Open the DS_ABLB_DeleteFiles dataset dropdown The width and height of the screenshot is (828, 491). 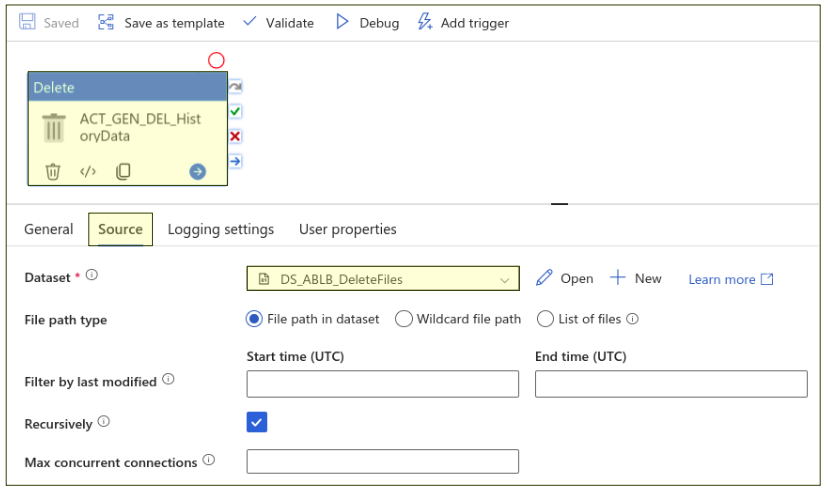[x=383, y=278]
